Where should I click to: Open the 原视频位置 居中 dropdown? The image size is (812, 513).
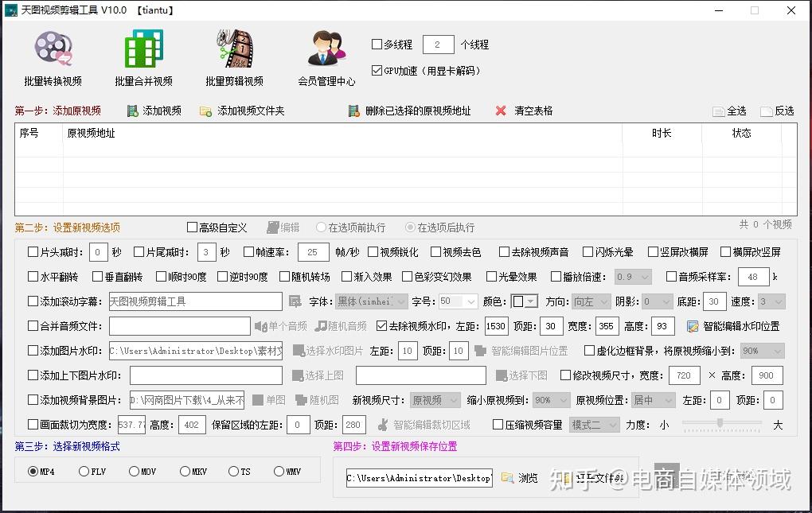tap(654, 400)
